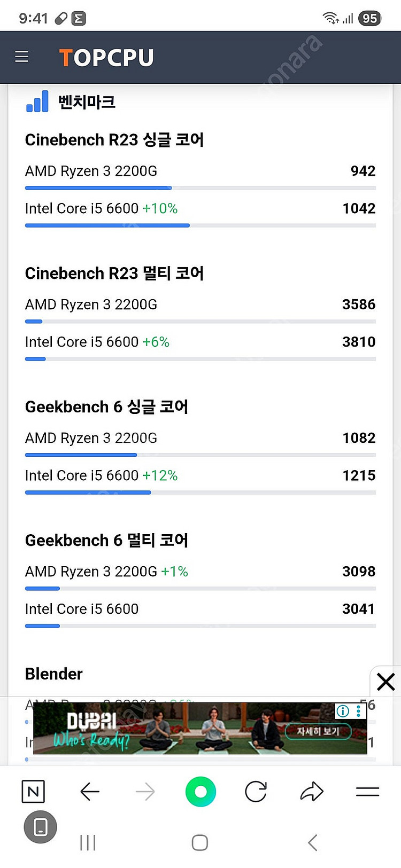Tap the floating gray phone button
Image resolution: width=401 pixels, height=868 pixels.
point(40,827)
